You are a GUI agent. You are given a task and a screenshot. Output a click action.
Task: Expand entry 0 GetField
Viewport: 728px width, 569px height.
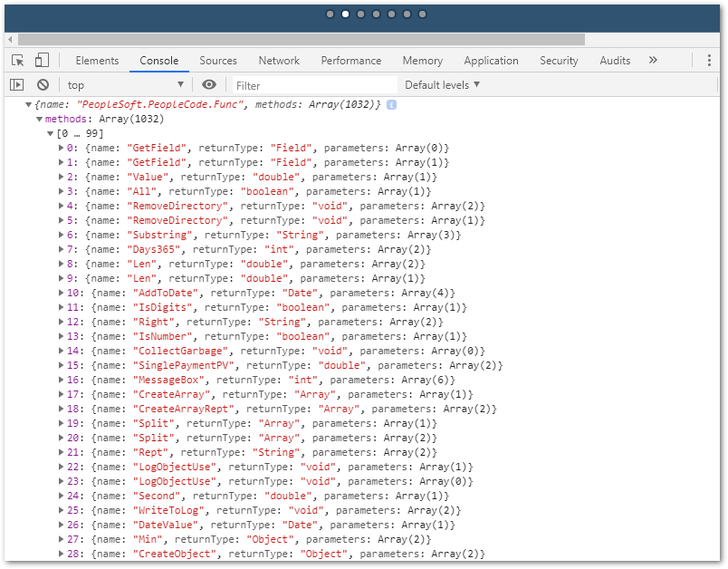tap(61, 148)
